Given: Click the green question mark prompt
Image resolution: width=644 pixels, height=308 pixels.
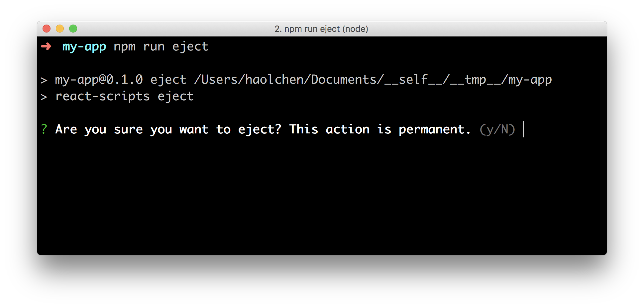Looking at the screenshot, I should pyautogui.click(x=44, y=129).
